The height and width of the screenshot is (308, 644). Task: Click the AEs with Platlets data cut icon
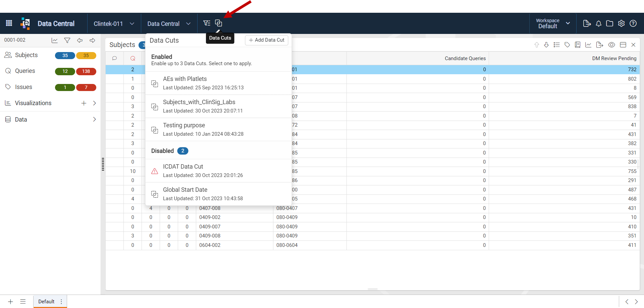click(x=155, y=83)
